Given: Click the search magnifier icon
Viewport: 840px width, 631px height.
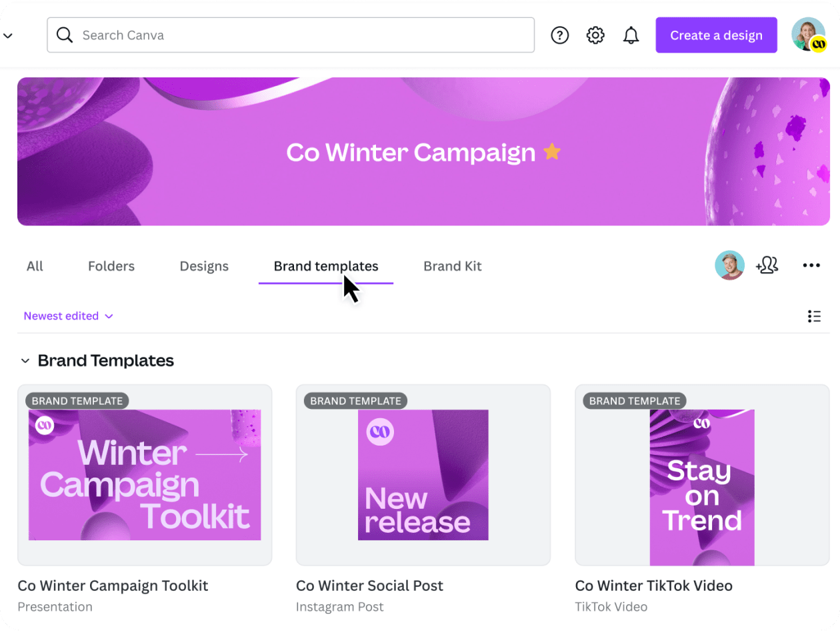Looking at the screenshot, I should (64, 35).
